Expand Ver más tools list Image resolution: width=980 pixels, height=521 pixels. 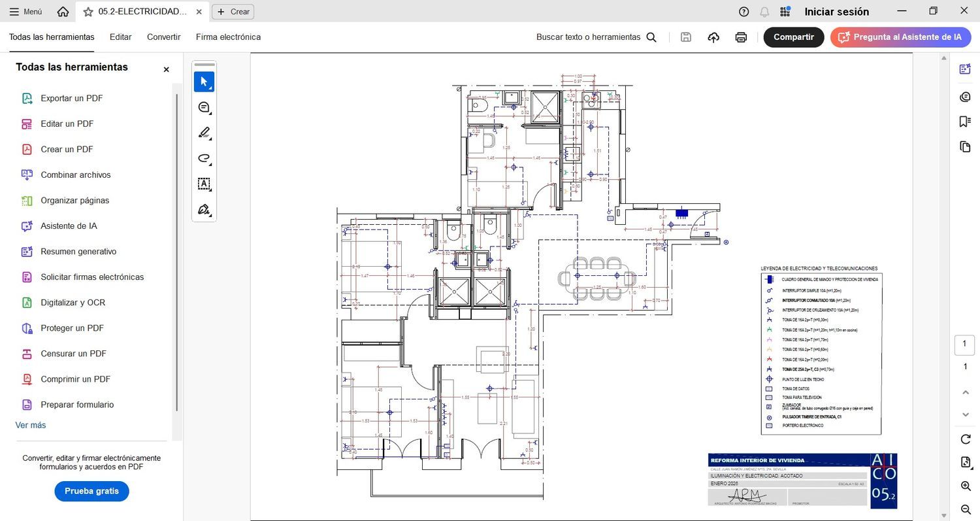click(31, 425)
